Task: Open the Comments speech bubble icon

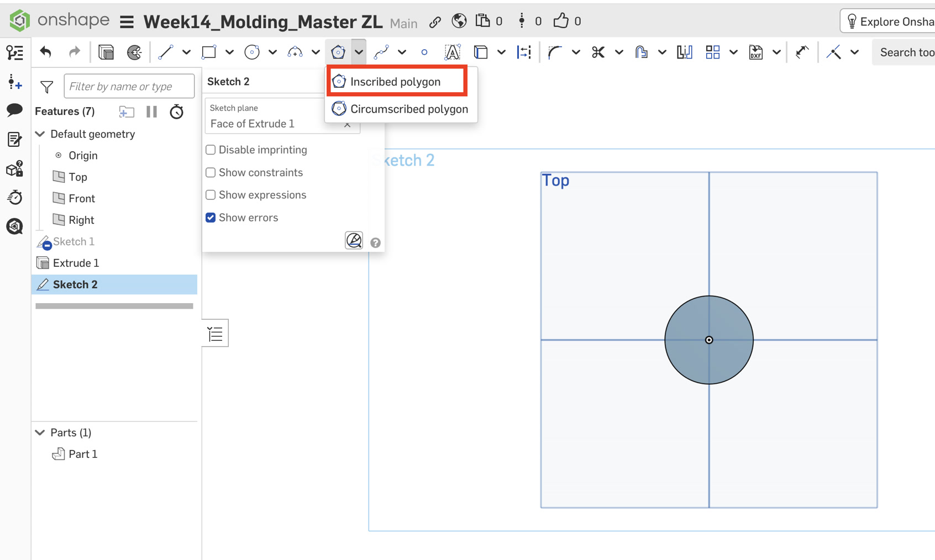Action: (x=15, y=110)
